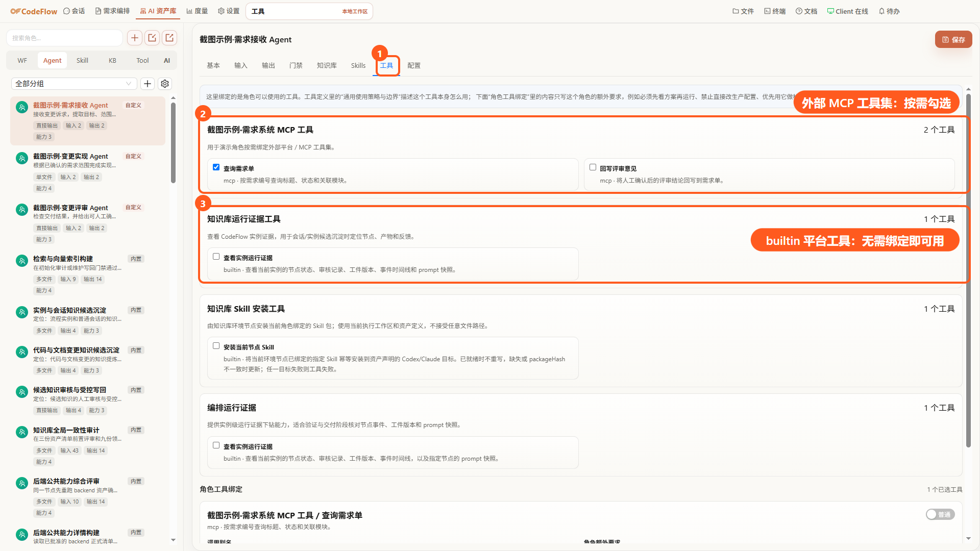This screenshot has height=551, width=980.
Task: Click Client 在线 status indicator
Action: pos(848,11)
